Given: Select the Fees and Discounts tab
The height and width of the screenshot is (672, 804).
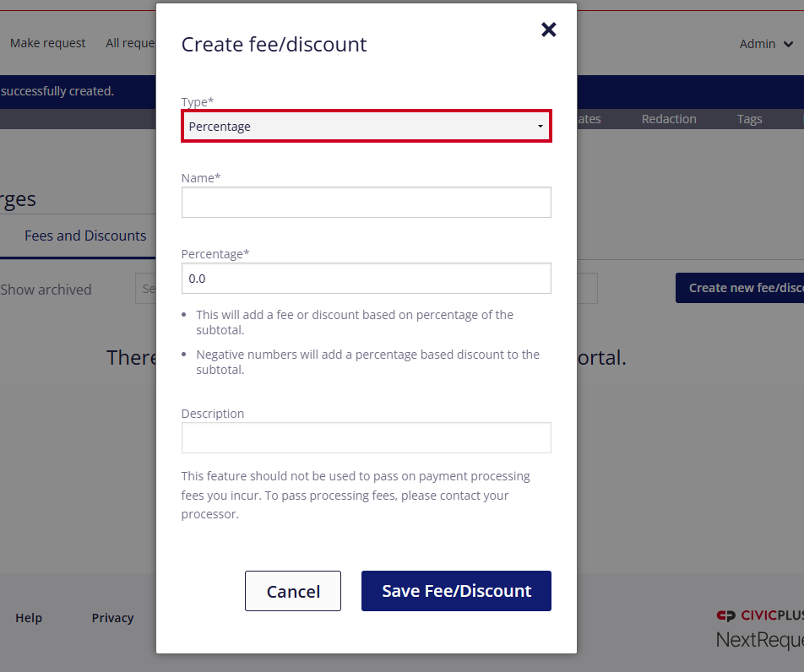Looking at the screenshot, I should point(85,236).
